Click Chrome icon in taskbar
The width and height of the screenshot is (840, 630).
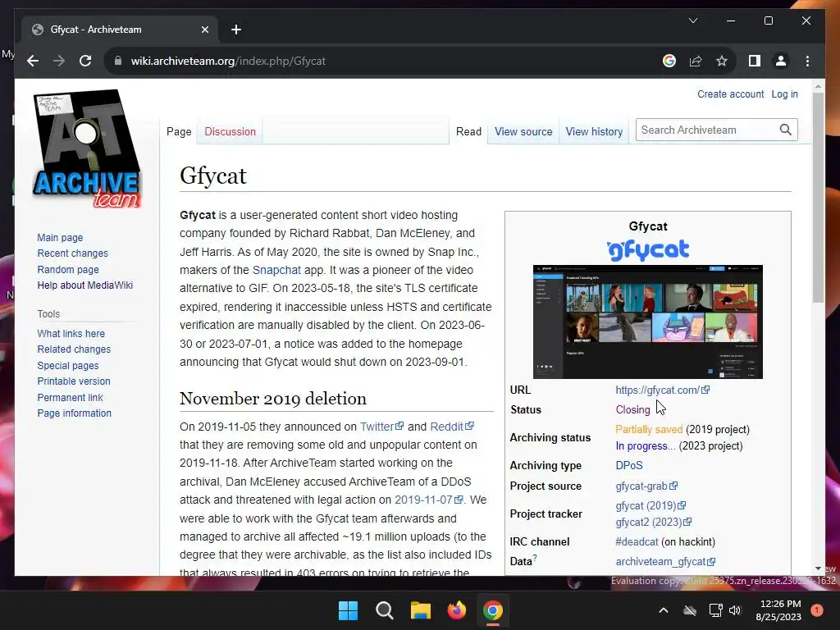point(493,610)
